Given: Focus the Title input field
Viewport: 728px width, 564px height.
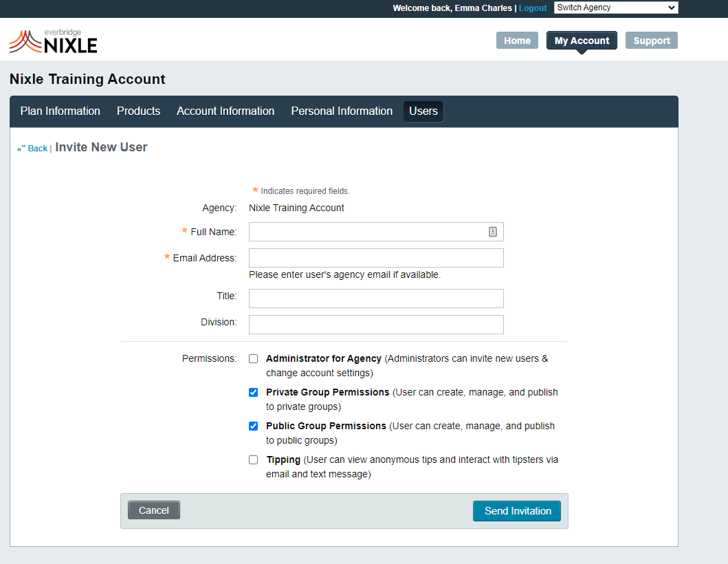Looking at the screenshot, I should coord(376,299).
